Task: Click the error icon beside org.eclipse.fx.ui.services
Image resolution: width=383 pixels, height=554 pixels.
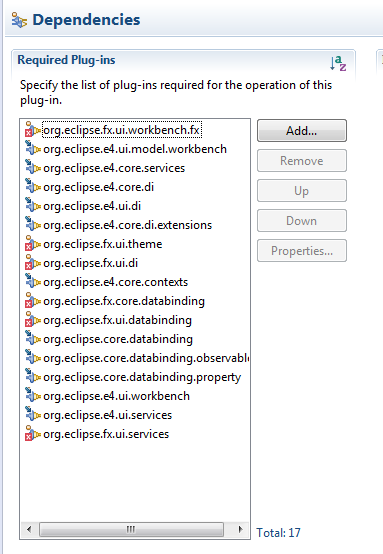Action: pyautogui.click(x=33, y=434)
